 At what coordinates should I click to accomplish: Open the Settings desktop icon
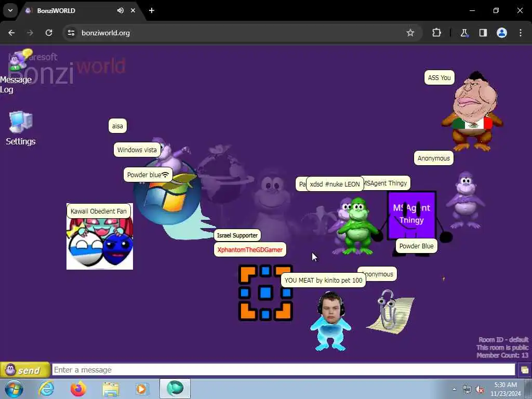point(21,128)
